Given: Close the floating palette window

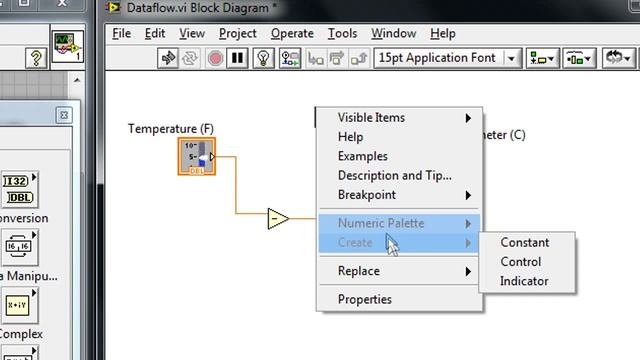Looking at the screenshot, I should 64,116.
